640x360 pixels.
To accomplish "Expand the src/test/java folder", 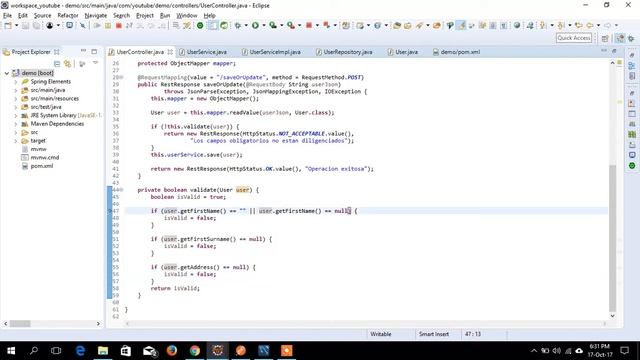I will point(16,107).
